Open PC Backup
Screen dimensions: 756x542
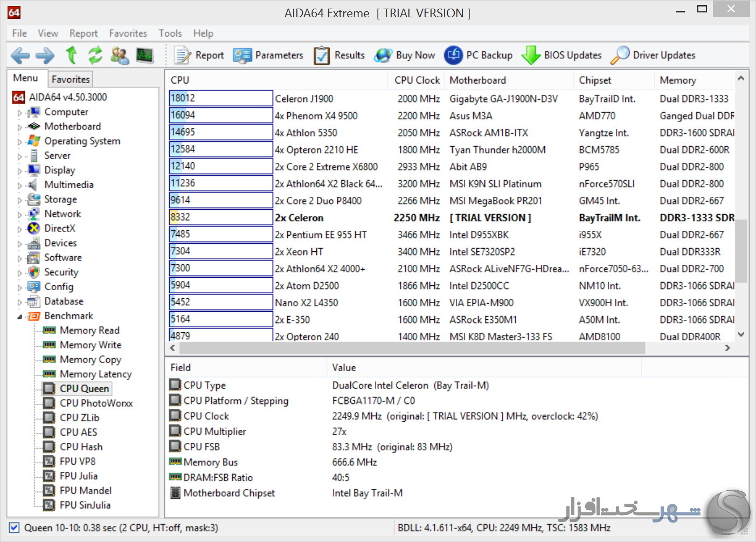(x=478, y=55)
